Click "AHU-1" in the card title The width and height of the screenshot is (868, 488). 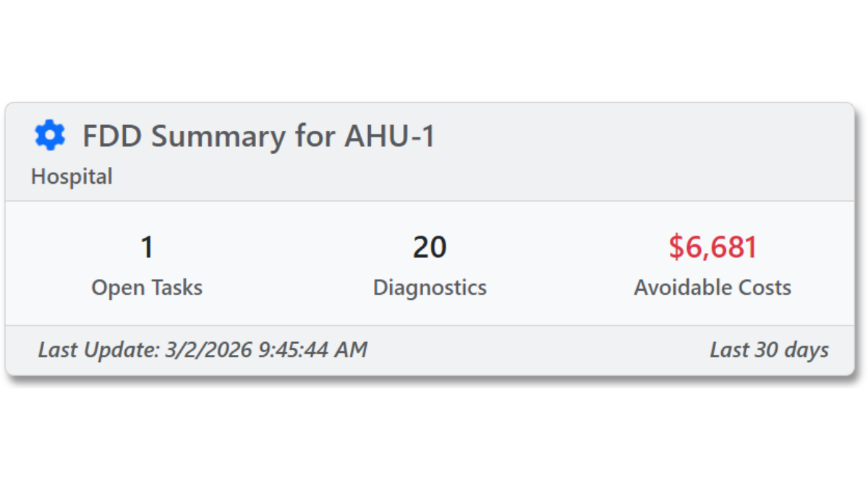coord(390,136)
